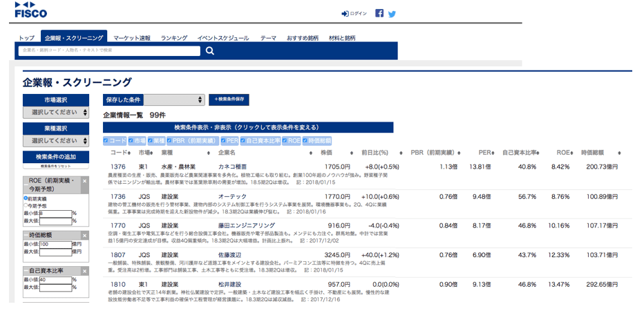Switch to the ランキング tab
The image size is (644, 311).
pyautogui.click(x=173, y=38)
